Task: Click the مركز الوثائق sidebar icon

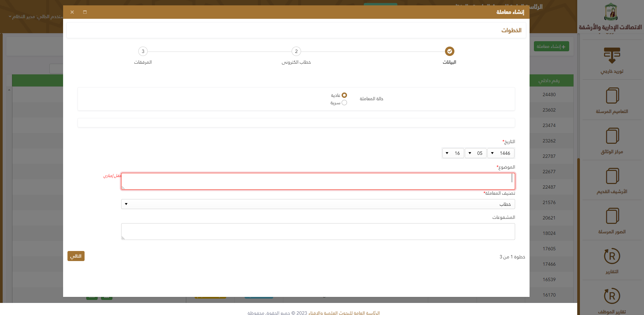Action: tap(612, 136)
